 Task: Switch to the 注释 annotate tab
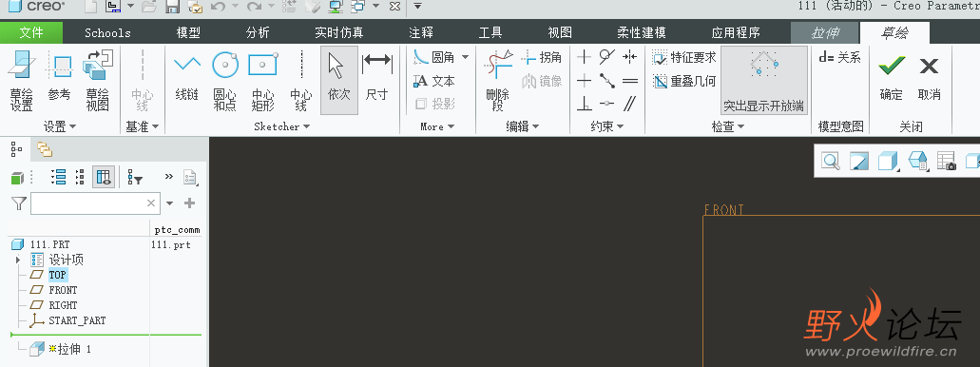point(421,32)
